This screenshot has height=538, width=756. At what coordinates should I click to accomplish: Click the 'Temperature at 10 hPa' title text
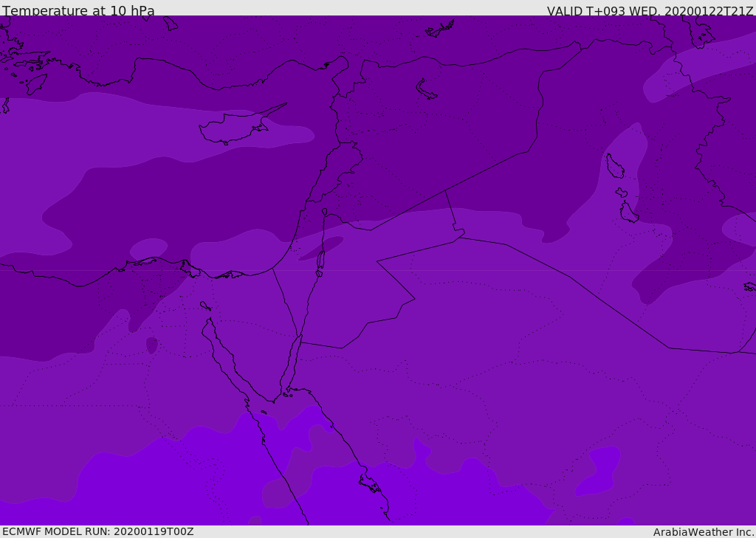78,10
